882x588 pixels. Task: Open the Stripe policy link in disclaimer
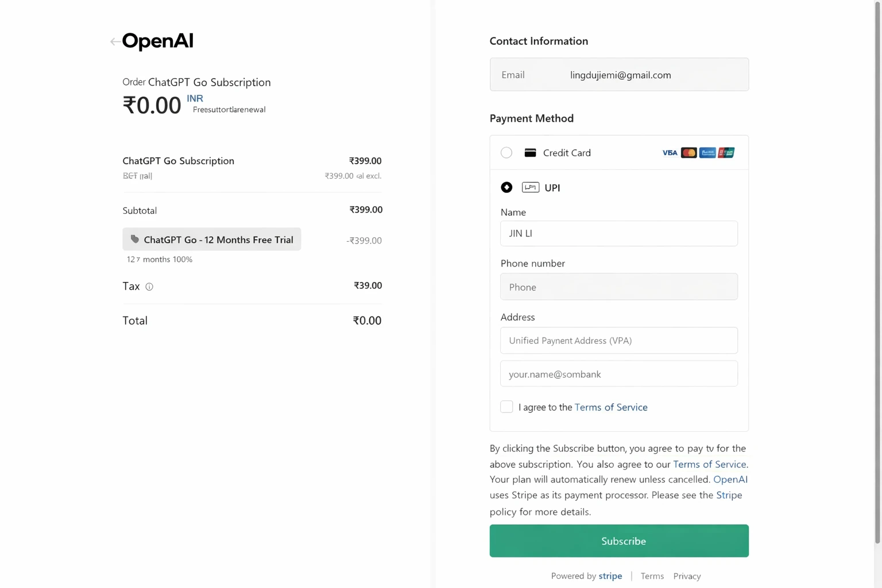coord(729,495)
